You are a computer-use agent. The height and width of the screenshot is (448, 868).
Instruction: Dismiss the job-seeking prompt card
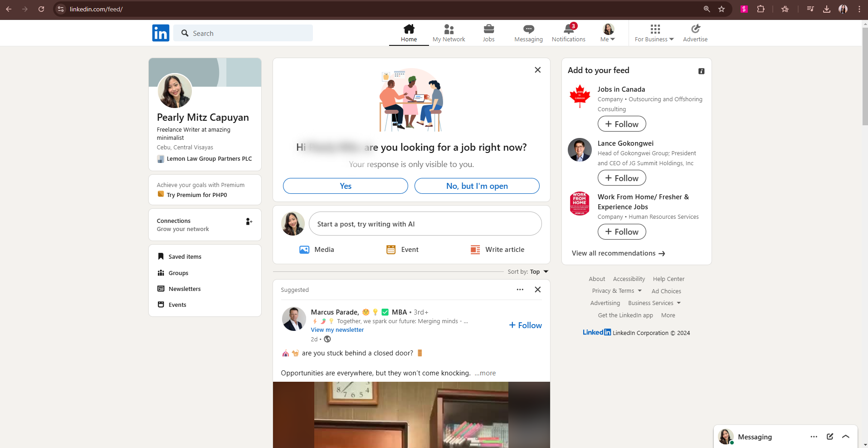tap(537, 70)
